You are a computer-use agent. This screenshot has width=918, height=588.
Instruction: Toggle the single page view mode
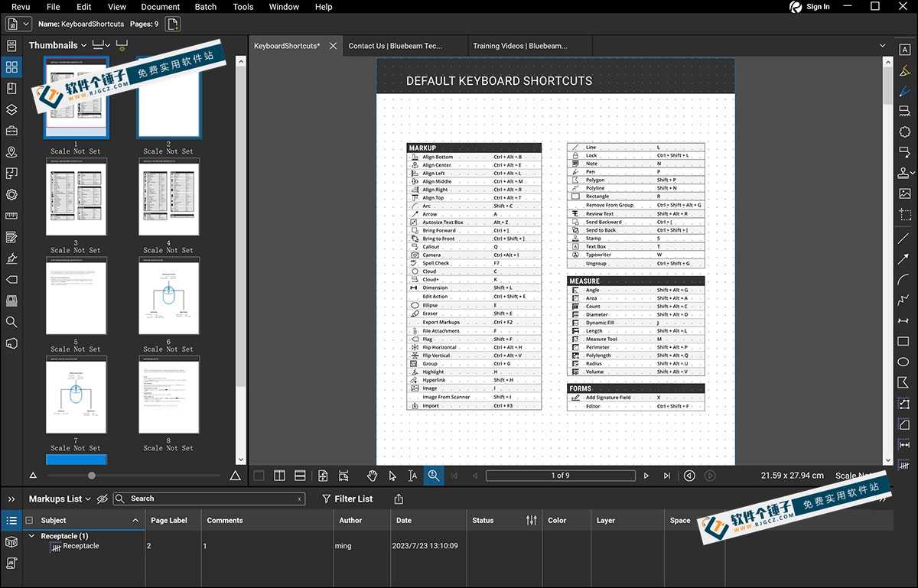tap(259, 476)
